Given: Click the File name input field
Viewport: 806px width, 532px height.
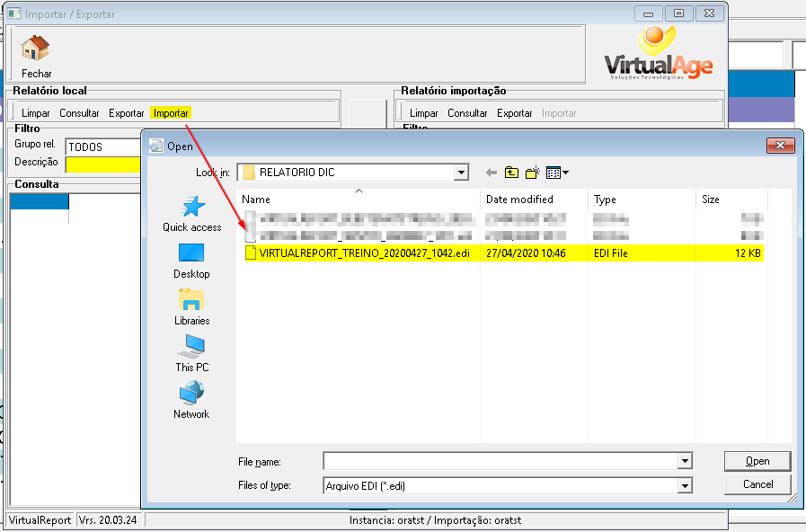Looking at the screenshot, I should pyautogui.click(x=500, y=461).
